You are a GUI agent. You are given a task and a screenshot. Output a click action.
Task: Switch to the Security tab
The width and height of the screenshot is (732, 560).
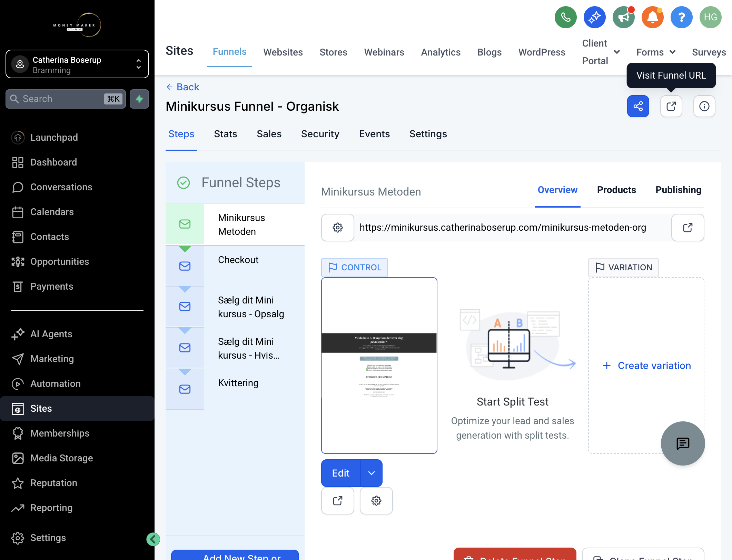tap(320, 134)
